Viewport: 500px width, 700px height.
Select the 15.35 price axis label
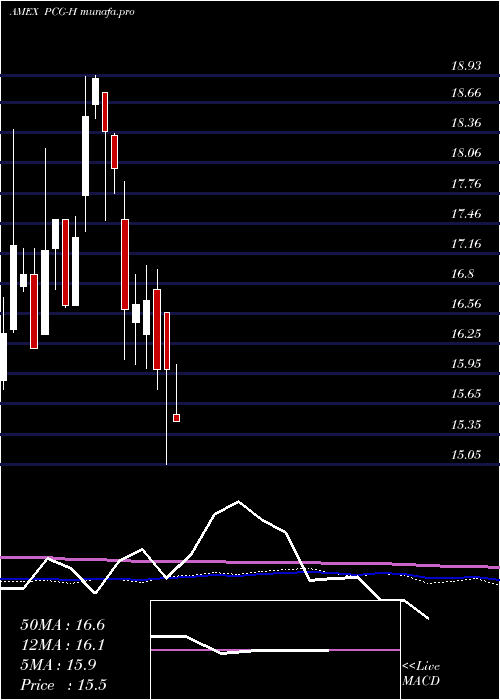pyautogui.click(x=466, y=425)
